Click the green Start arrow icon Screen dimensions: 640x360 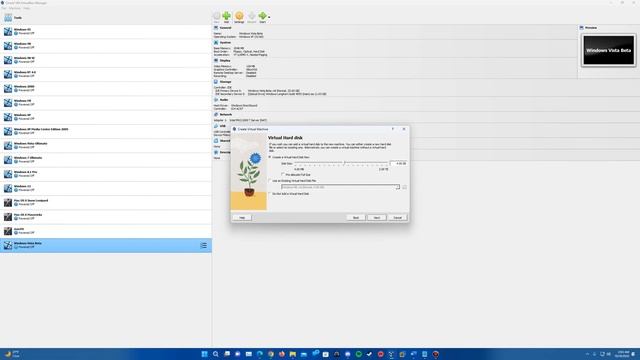point(262,16)
